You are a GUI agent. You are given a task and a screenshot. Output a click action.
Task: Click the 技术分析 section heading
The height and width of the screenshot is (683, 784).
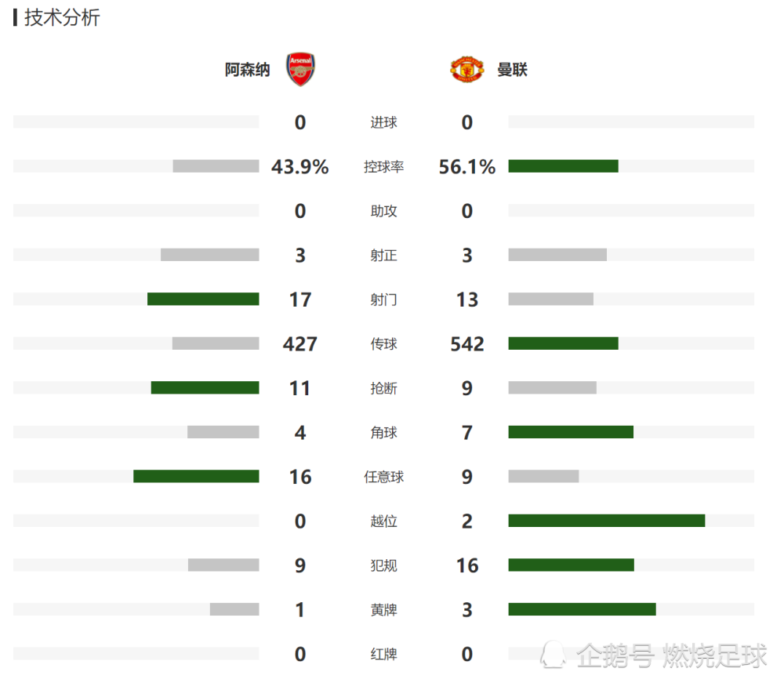coord(62,17)
